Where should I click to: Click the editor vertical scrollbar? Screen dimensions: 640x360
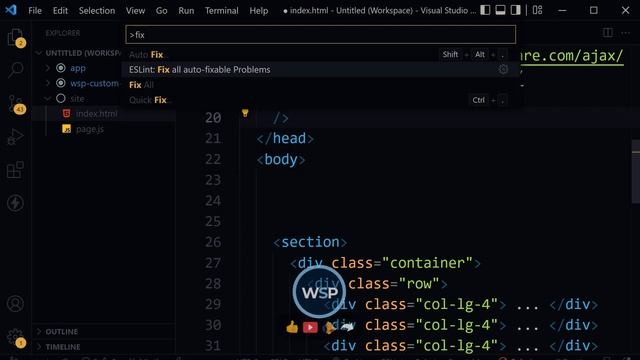pyautogui.click(x=636, y=171)
